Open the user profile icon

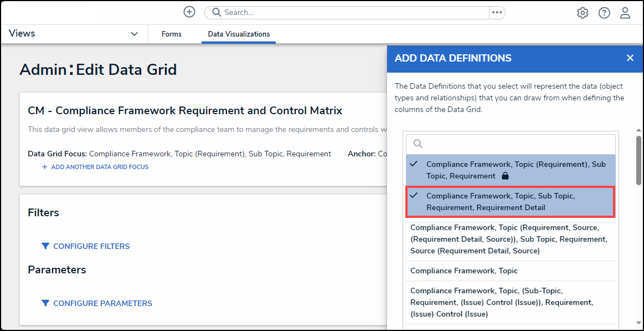coord(625,13)
